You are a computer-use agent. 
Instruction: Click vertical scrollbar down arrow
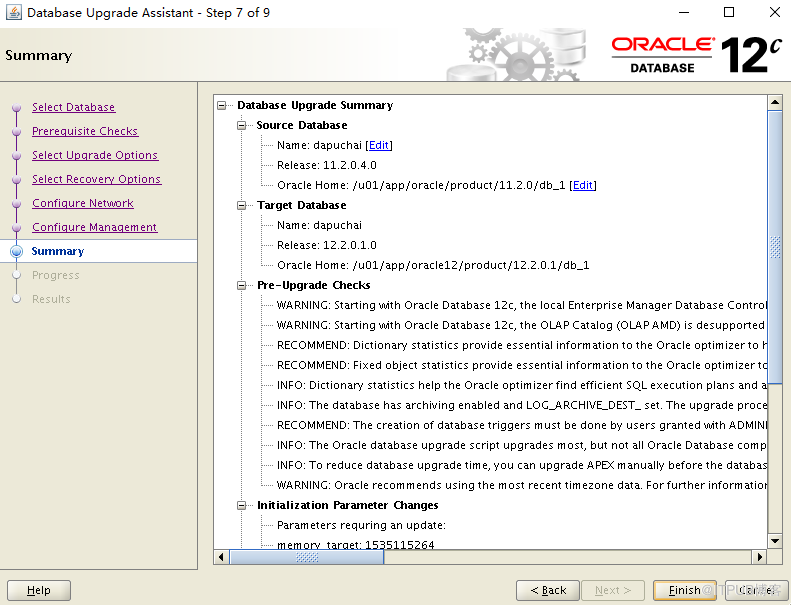coord(775,541)
